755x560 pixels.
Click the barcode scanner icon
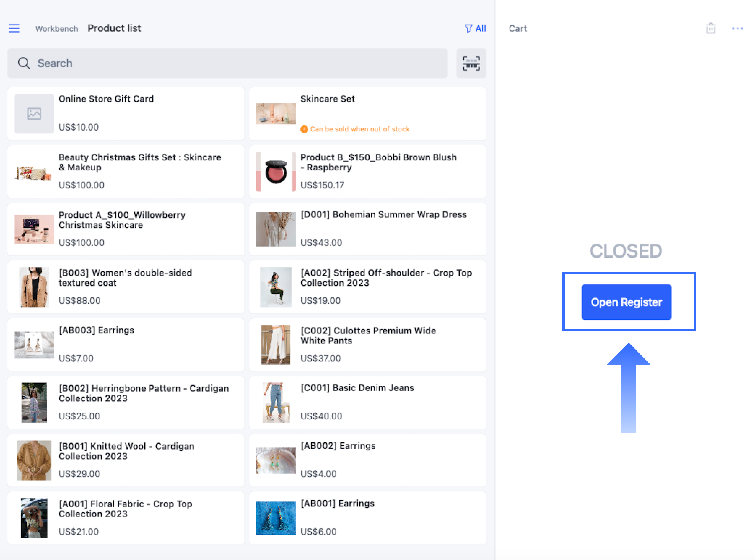pyautogui.click(x=471, y=63)
